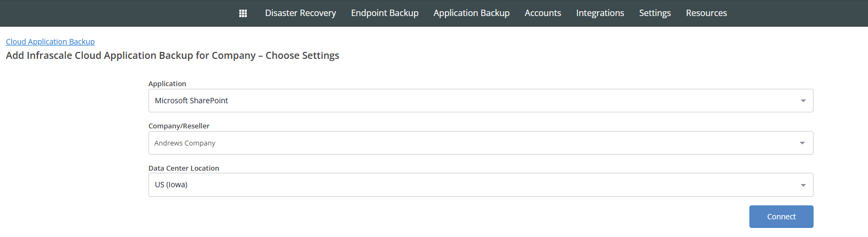Click the Application field label
This screenshot has height=237, width=868.
point(167,83)
